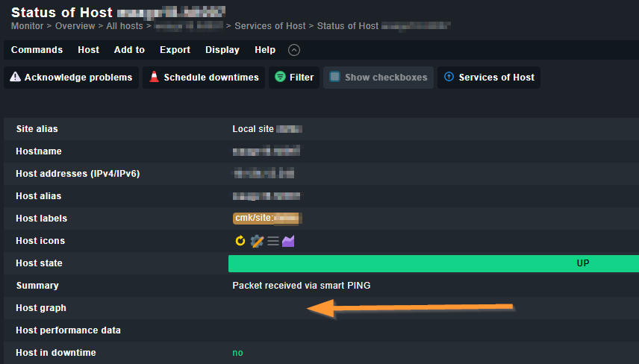Image resolution: width=639 pixels, height=364 pixels.
Task: Open the Export dropdown menu
Action: (x=175, y=50)
